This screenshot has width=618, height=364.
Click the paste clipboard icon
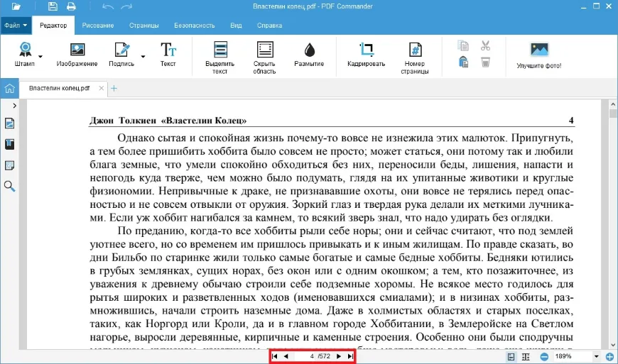click(x=463, y=62)
